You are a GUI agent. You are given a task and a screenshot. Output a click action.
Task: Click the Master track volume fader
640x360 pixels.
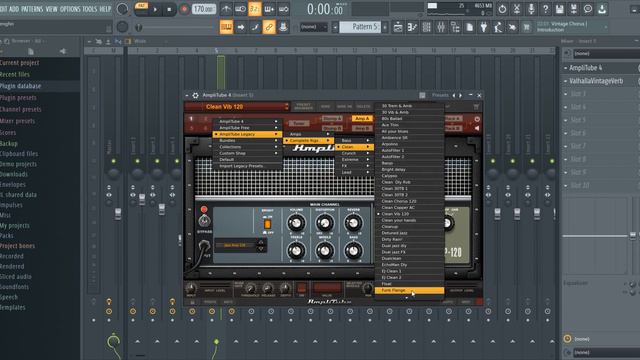pyautogui.click(x=118, y=213)
